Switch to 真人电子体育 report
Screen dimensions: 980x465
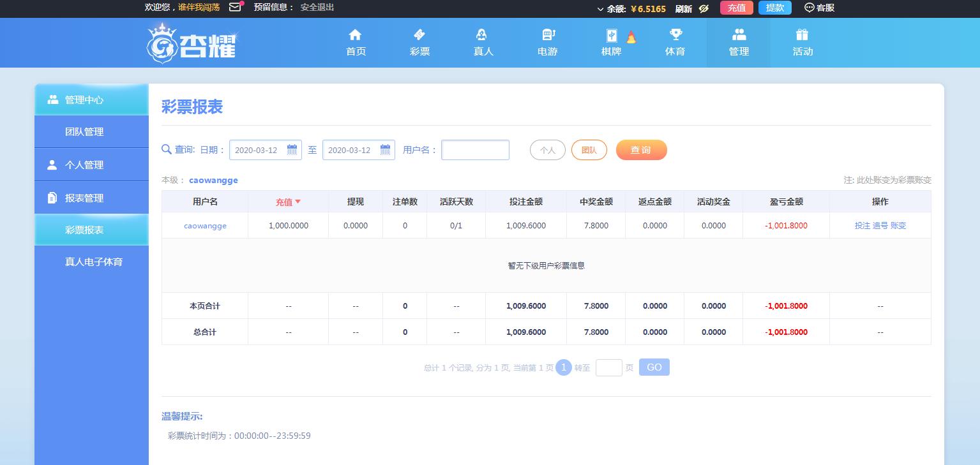pyautogui.click(x=93, y=262)
